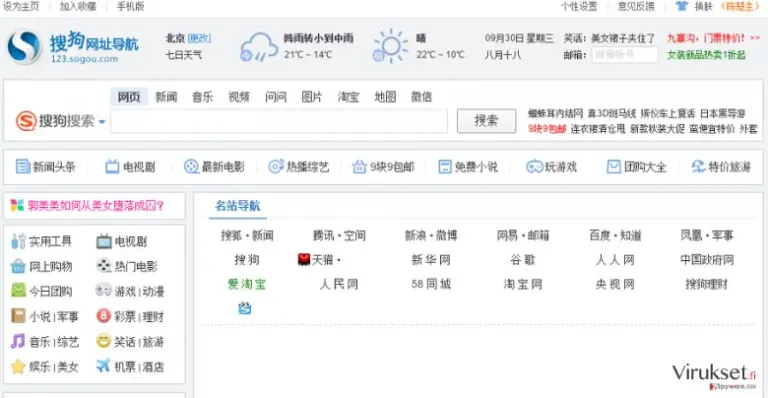
Task: Click the 热门电影 film reel sidebar icon
Action: click(x=104, y=266)
